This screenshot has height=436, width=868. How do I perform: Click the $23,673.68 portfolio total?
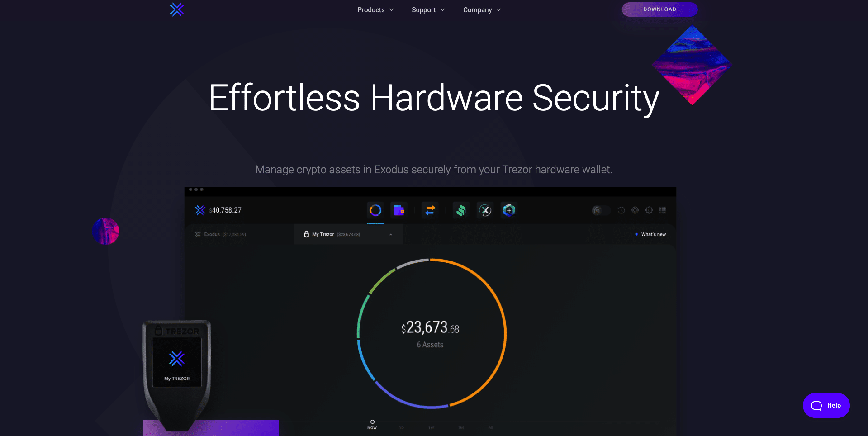point(430,327)
